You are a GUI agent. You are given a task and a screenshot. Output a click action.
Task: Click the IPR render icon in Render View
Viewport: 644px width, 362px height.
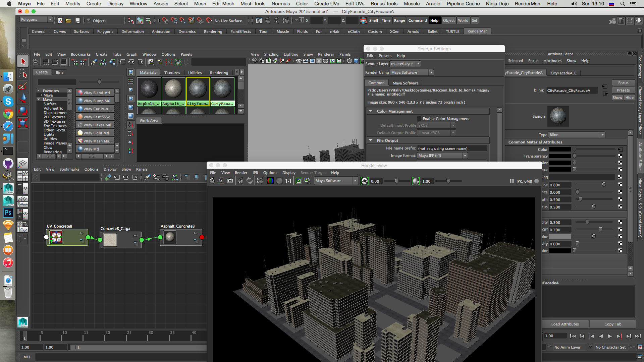[x=240, y=181]
